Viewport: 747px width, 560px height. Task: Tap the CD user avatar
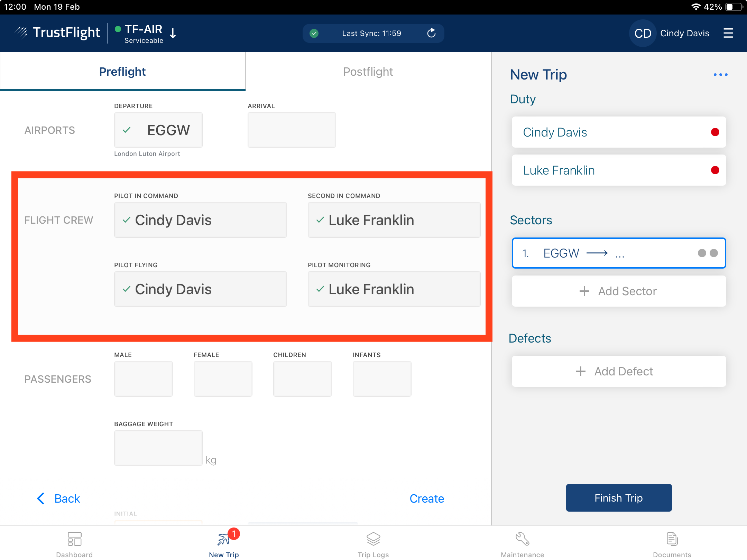pos(643,33)
